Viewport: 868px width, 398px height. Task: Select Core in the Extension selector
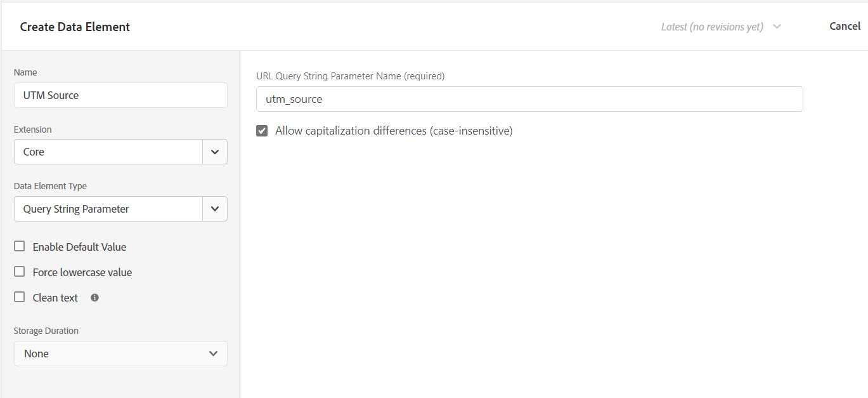point(108,152)
